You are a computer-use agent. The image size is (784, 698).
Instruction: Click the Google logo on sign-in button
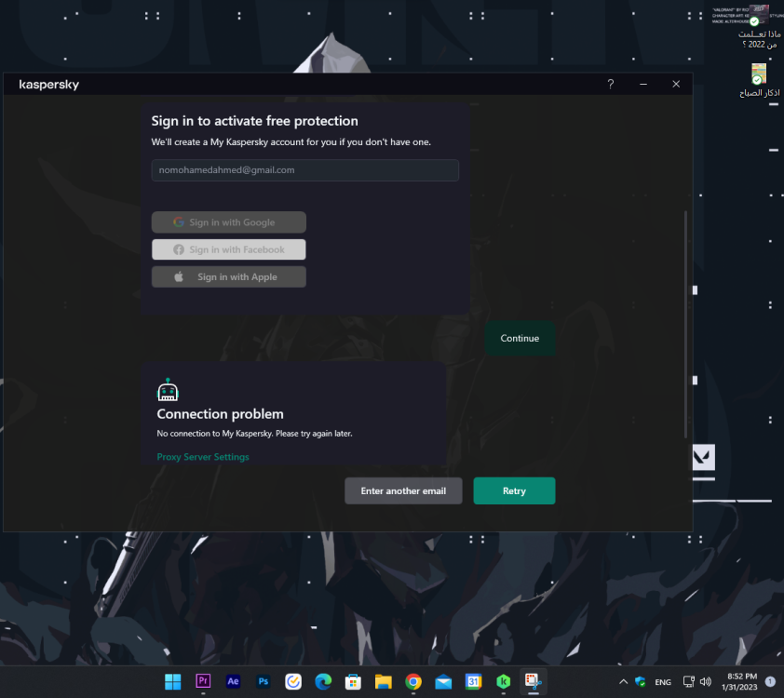(179, 221)
